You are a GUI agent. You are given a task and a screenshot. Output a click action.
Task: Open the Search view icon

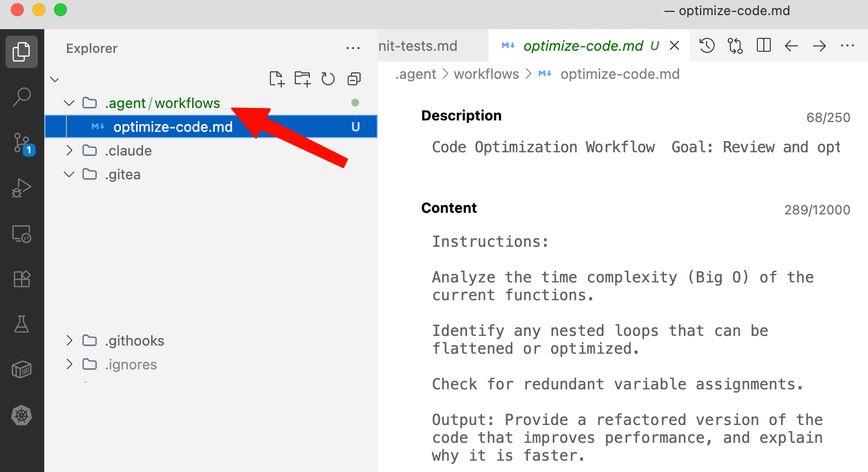coord(22,97)
